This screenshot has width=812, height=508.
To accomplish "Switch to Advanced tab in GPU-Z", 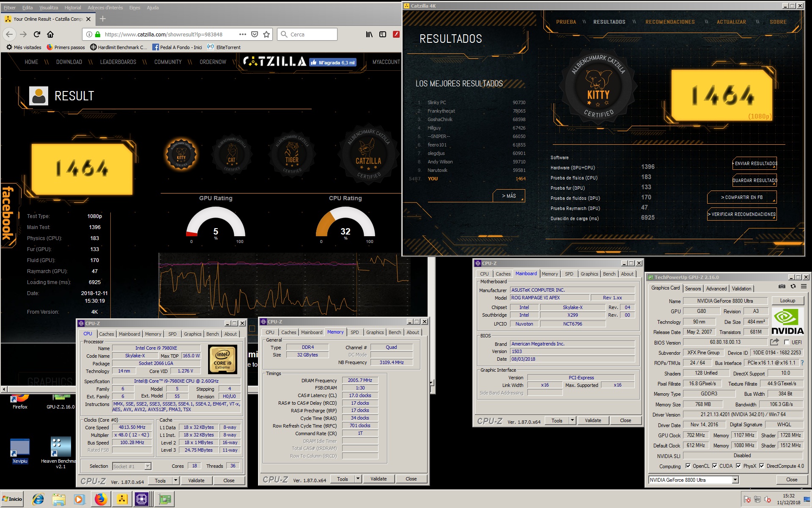I will [x=716, y=288].
